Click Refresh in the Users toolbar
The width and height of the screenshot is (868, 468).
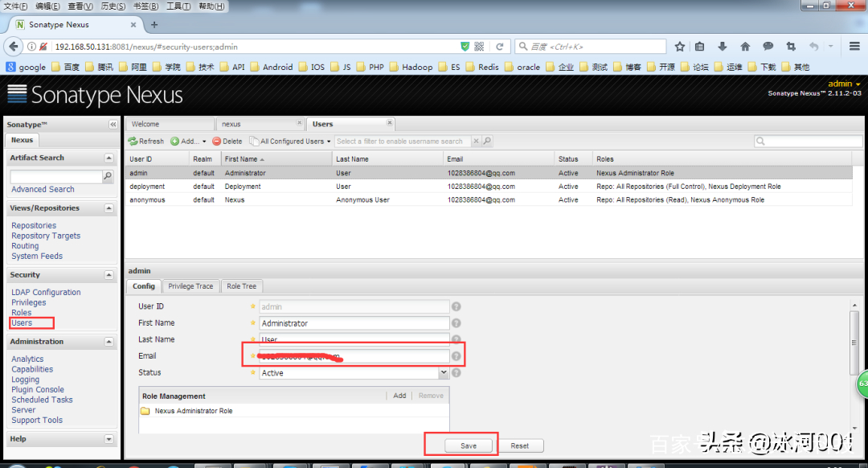[x=146, y=142]
